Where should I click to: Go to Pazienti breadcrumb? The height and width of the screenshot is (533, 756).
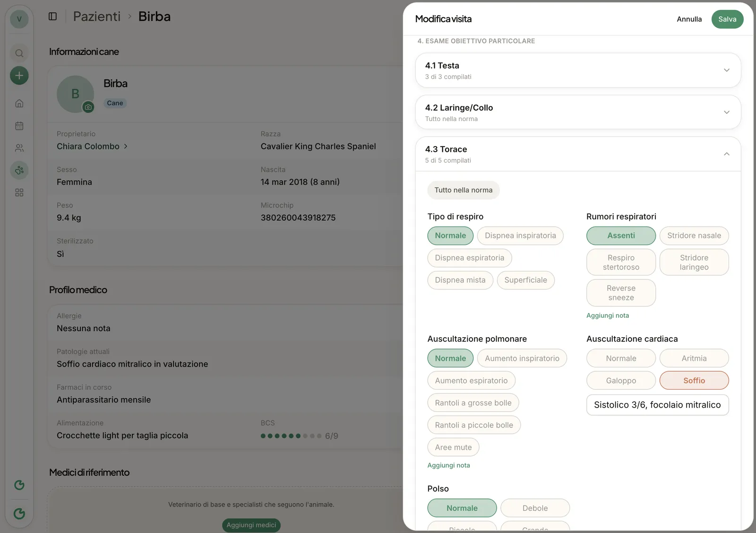tap(96, 17)
